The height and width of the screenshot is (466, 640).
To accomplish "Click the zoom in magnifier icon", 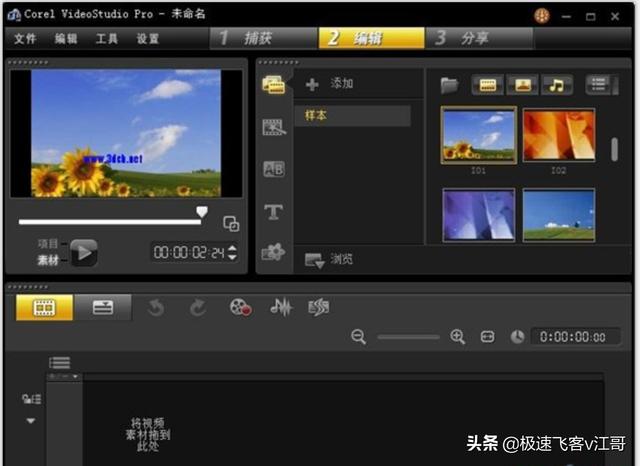I will pyautogui.click(x=458, y=337).
